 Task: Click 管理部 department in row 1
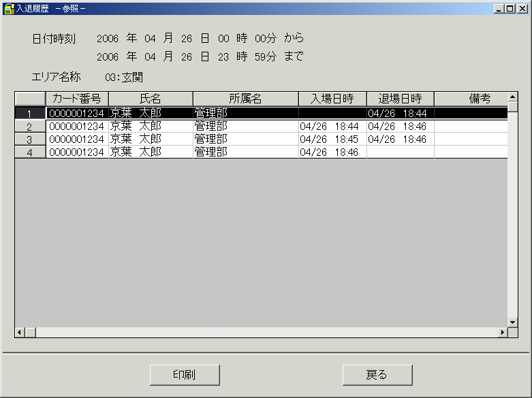[x=246, y=113]
